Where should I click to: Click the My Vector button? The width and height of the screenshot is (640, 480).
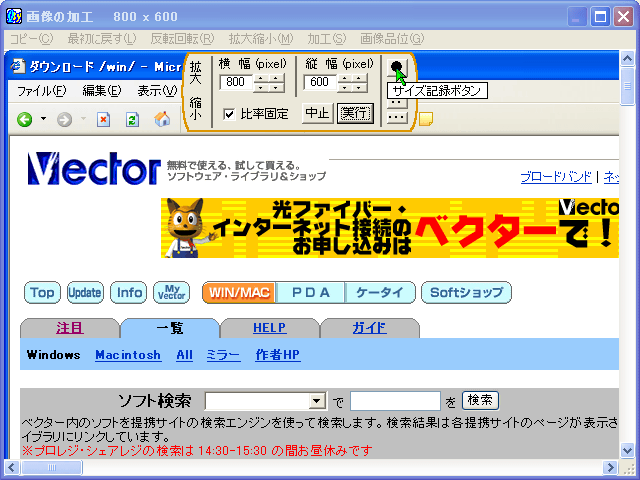[x=171, y=292]
